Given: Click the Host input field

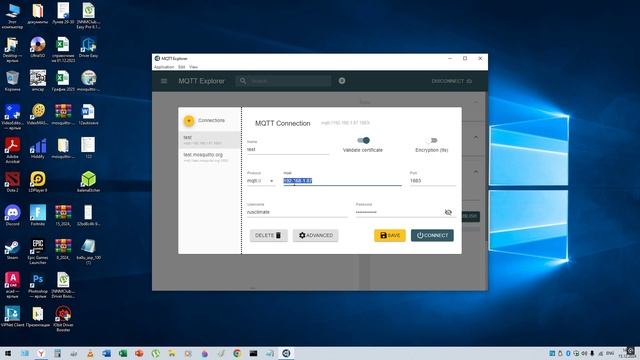Looking at the screenshot, I should (342, 180).
